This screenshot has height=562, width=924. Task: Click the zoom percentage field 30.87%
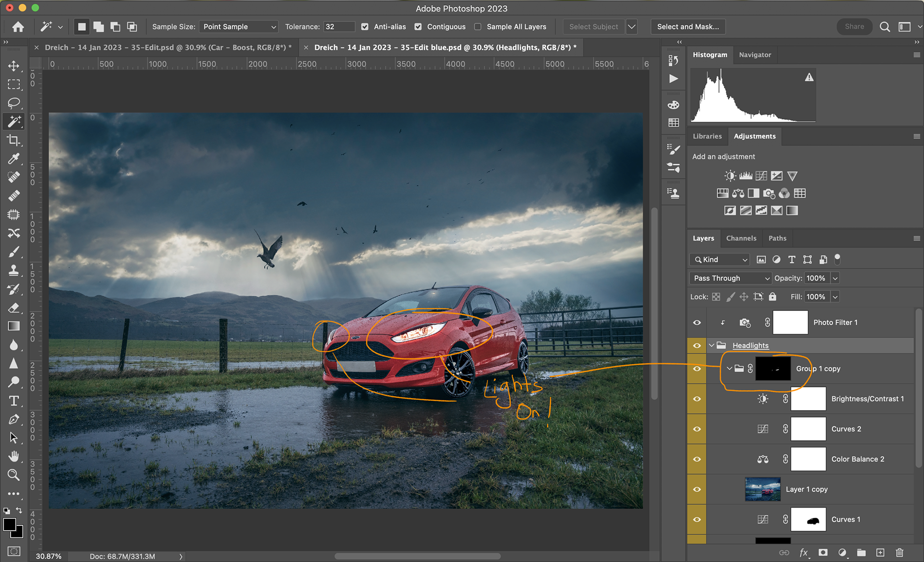[49, 556]
